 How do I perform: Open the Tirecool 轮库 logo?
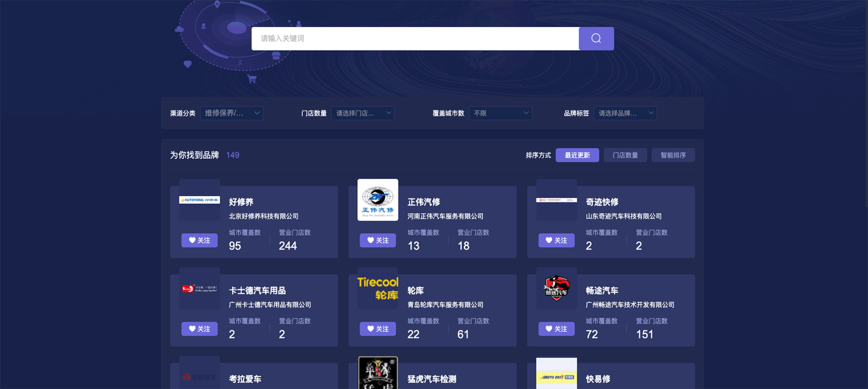click(378, 288)
